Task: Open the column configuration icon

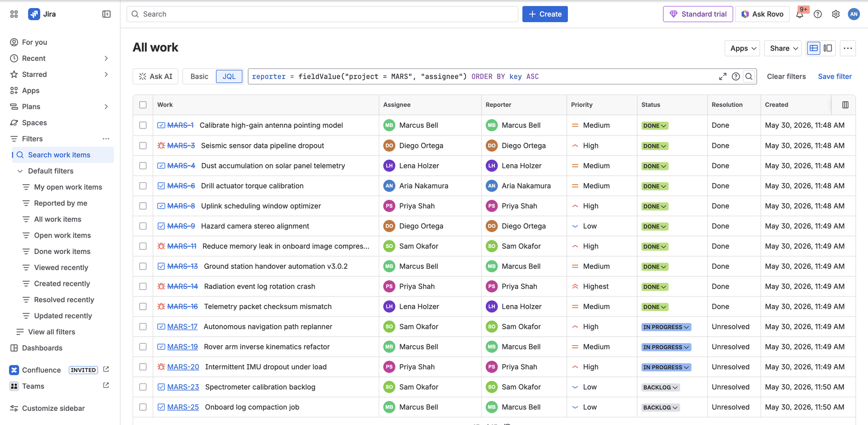Action: (x=845, y=105)
